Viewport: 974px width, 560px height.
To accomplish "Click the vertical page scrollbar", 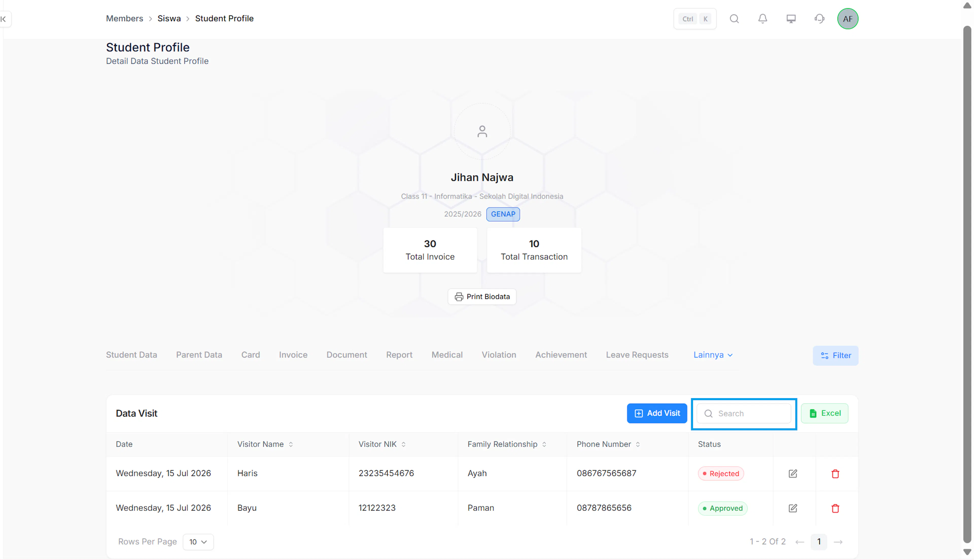I will tap(967, 285).
